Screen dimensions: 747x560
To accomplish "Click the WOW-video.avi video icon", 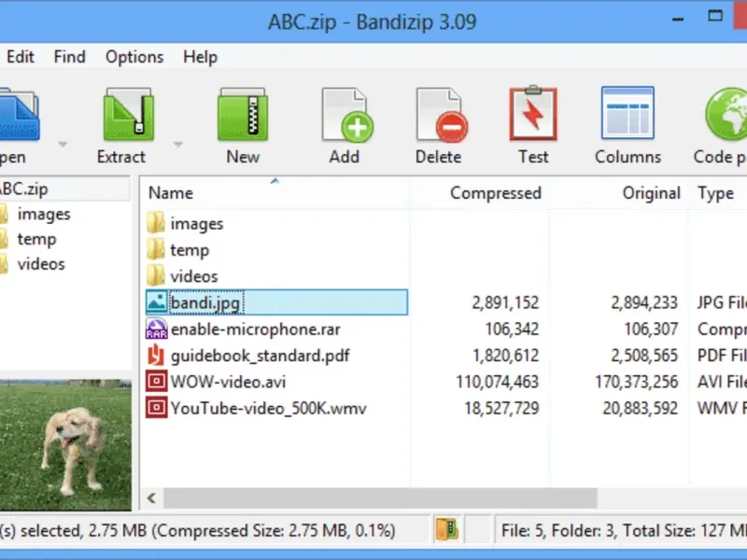I will 156,382.
